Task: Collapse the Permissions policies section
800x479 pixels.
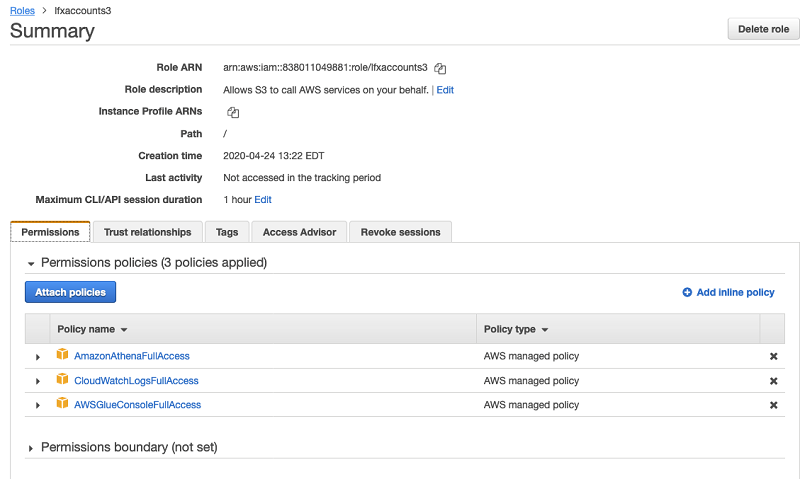Action: tap(31, 263)
